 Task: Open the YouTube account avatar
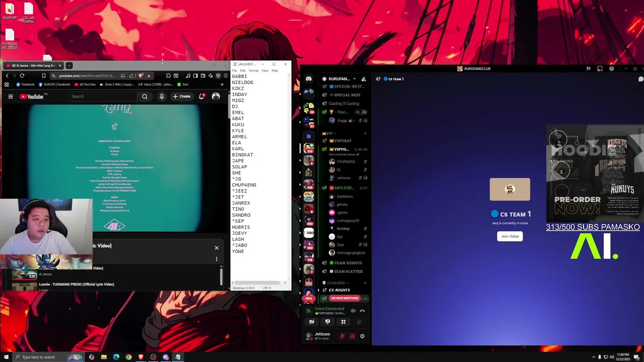pyautogui.click(x=216, y=96)
